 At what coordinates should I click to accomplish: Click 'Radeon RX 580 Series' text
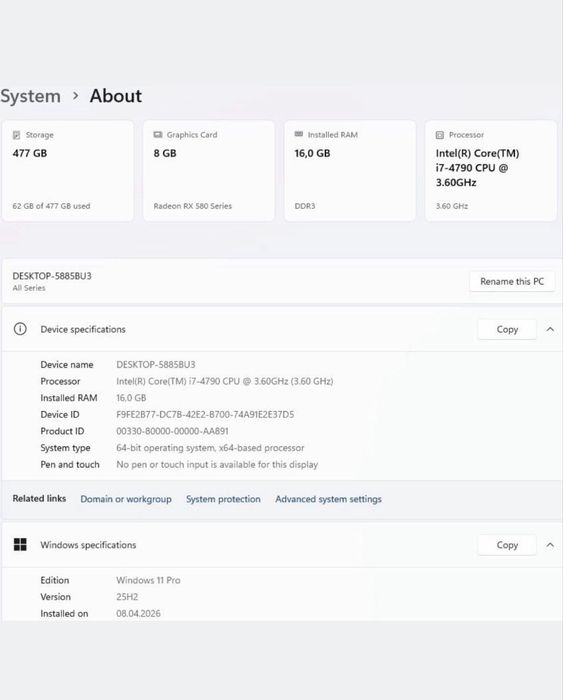tap(193, 206)
